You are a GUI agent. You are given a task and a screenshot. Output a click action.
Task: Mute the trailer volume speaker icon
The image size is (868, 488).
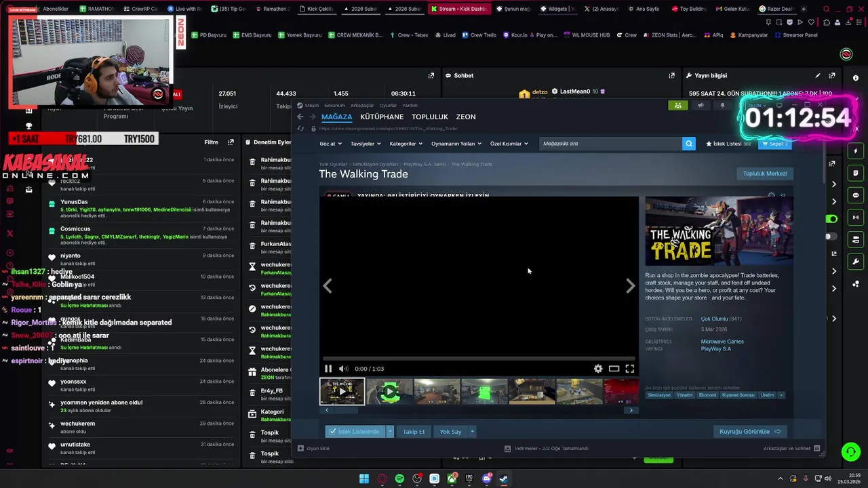[x=343, y=369]
